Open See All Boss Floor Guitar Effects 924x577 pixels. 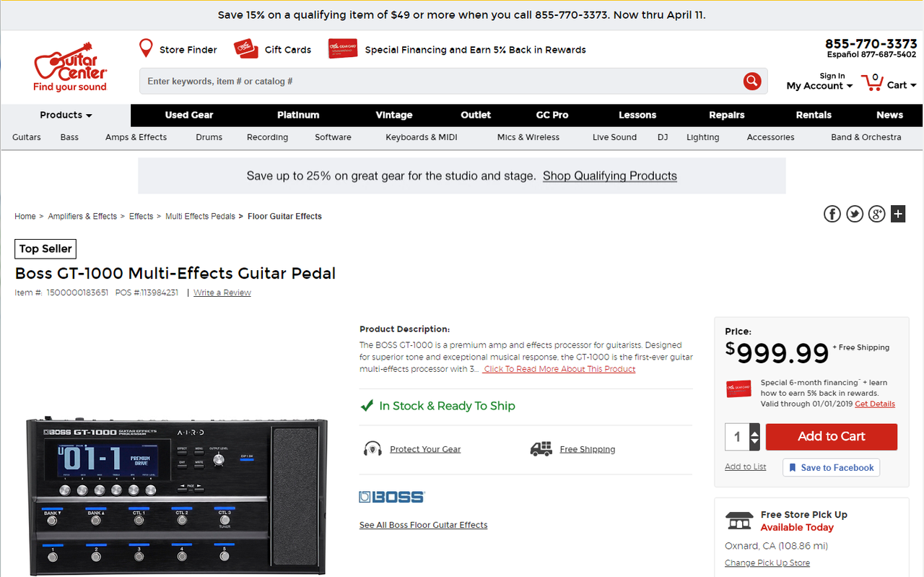tap(423, 525)
